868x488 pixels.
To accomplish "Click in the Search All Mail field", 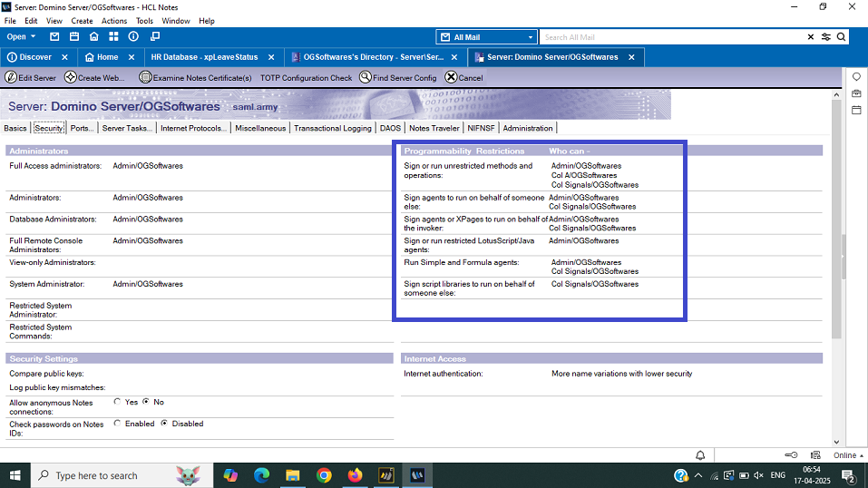I will coord(673,37).
